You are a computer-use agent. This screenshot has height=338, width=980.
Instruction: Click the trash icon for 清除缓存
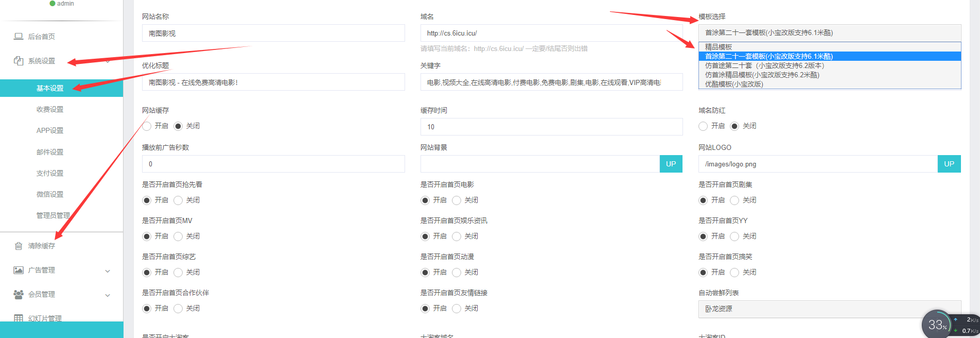pyautogui.click(x=19, y=246)
